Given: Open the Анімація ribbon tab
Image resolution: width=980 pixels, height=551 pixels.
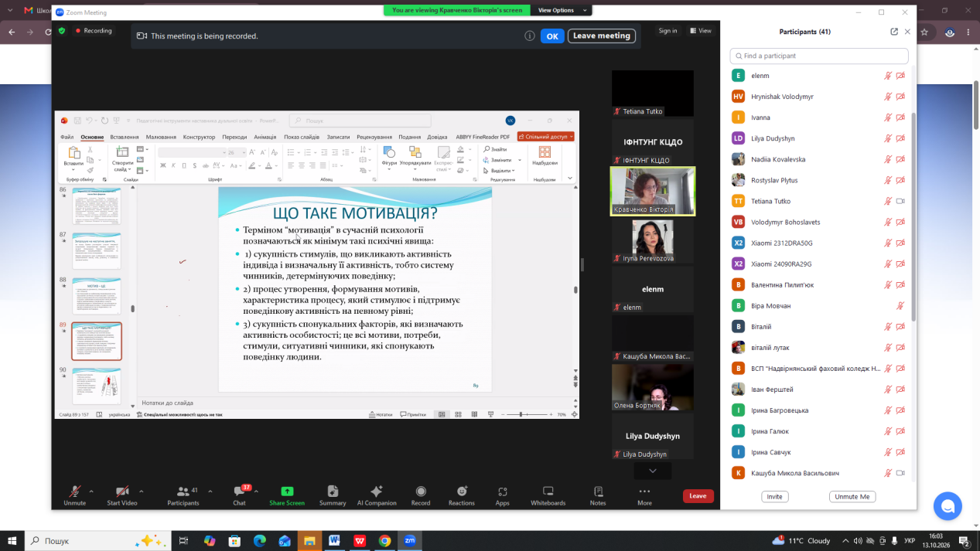Looking at the screenshot, I should coord(265,137).
